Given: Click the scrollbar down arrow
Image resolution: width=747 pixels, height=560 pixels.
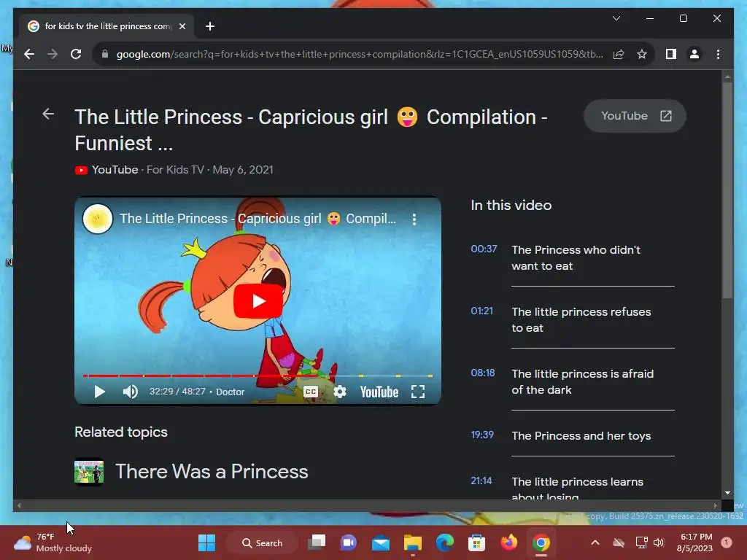Looking at the screenshot, I should click(x=727, y=493).
